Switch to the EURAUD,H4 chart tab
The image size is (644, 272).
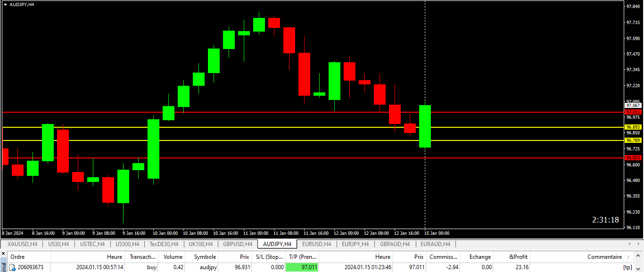435,244
